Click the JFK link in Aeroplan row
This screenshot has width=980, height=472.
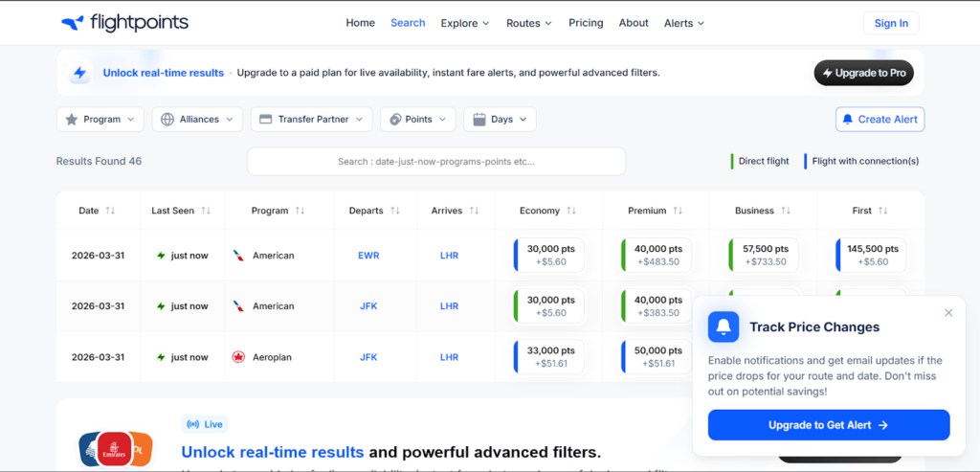point(368,358)
